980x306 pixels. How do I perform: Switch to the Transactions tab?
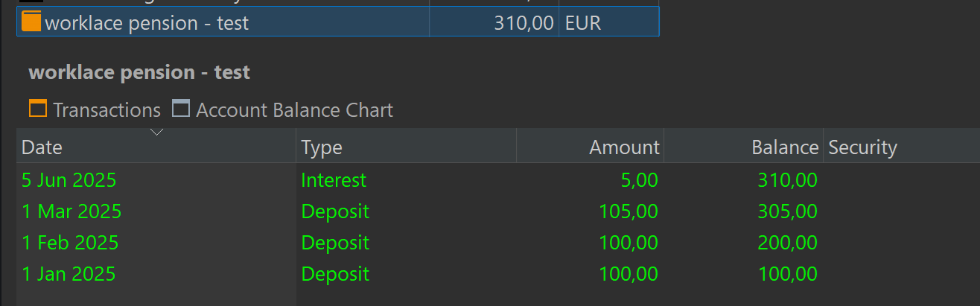pyautogui.click(x=95, y=109)
